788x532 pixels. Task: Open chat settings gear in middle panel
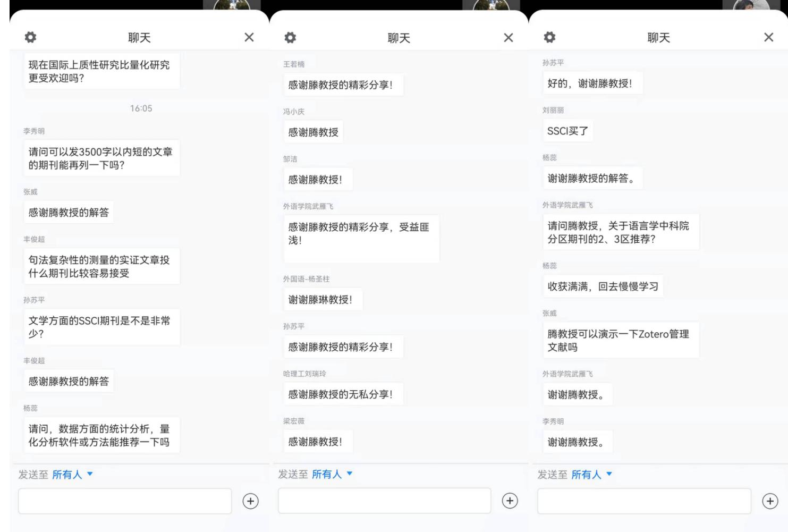point(290,38)
